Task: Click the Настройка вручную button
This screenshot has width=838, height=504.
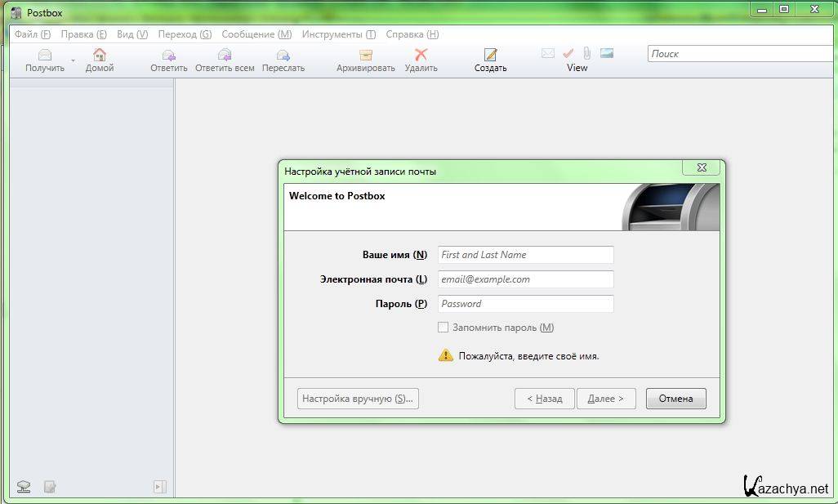Action: tap(358, 399)
